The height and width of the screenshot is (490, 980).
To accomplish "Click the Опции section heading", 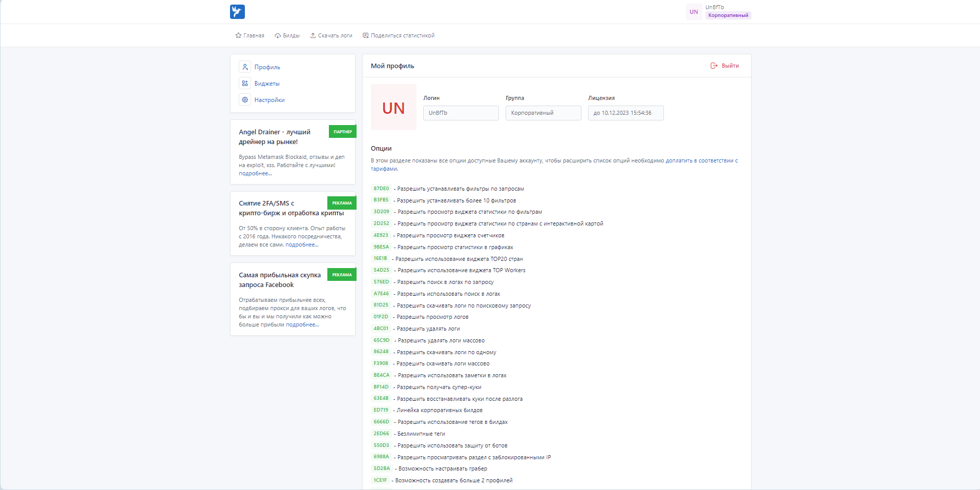I will [x=381, y=148].
